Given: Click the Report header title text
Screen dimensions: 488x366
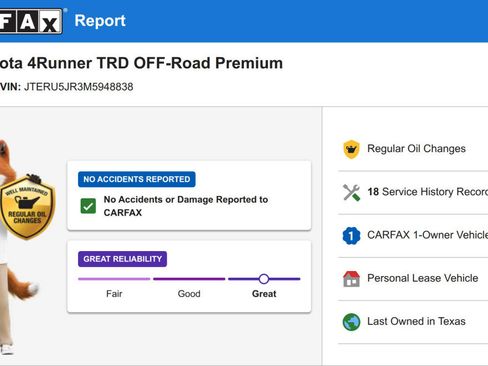Looking at the screenshot, I should tap(100, 21).
